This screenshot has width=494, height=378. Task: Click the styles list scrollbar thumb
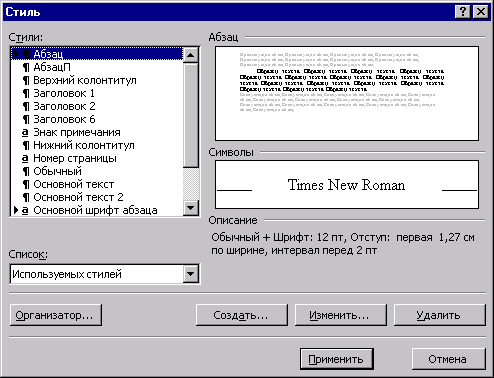191,115
